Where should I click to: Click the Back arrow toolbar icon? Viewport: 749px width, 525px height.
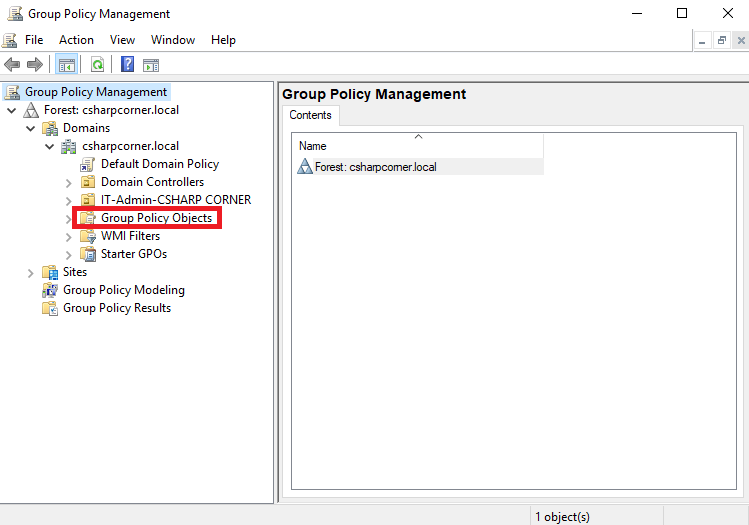coord(12,64)
